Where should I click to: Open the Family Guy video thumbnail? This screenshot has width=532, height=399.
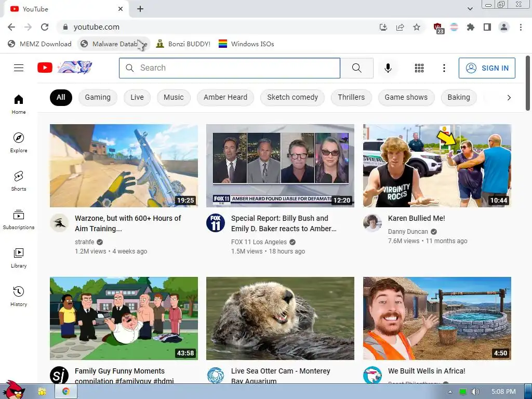tap(124, 318)
